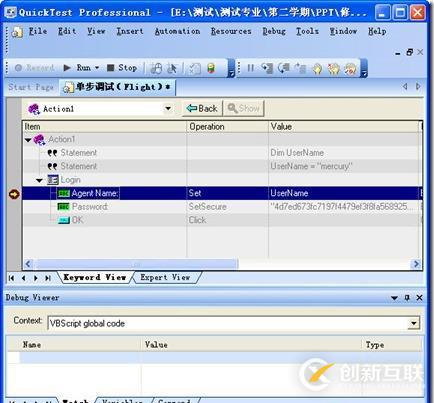
Task: Open the Resources menu
Action: [231, 31]
